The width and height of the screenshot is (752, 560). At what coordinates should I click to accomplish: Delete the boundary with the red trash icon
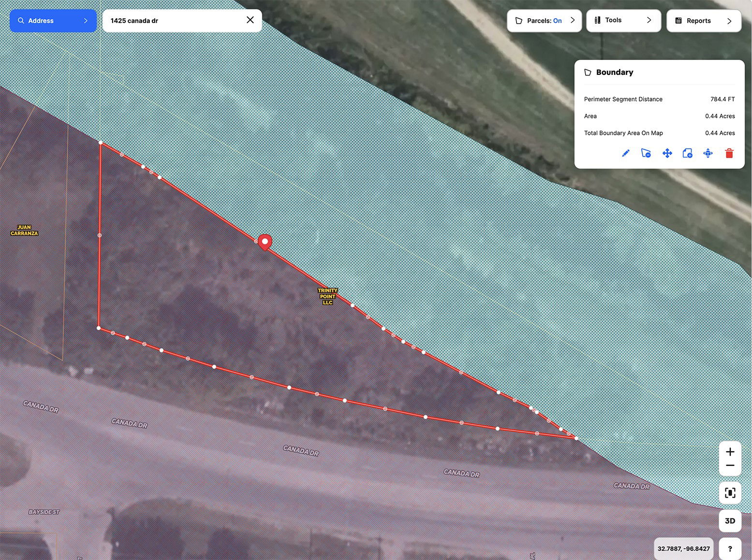pyautogui.click(x=729, y=153)
